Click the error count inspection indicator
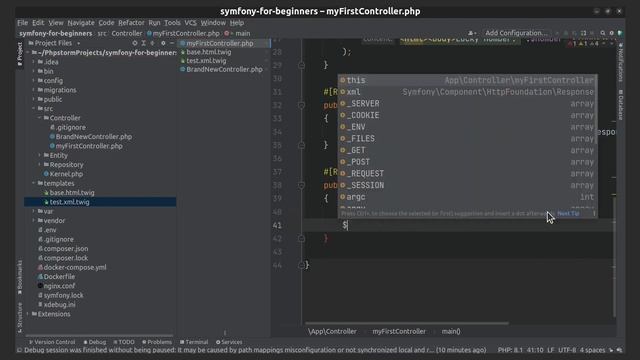This screenshot has height=360, width=640. [572, 44]
